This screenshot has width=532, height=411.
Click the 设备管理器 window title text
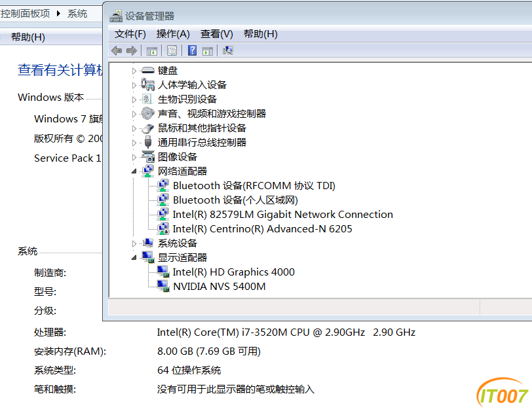(x=149, y=16)
